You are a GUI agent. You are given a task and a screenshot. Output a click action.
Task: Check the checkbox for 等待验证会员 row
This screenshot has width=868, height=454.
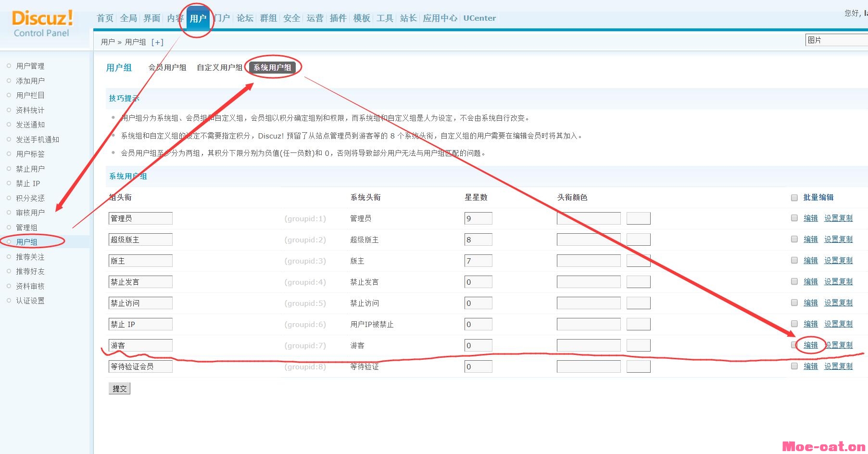(x=794, y=366)
